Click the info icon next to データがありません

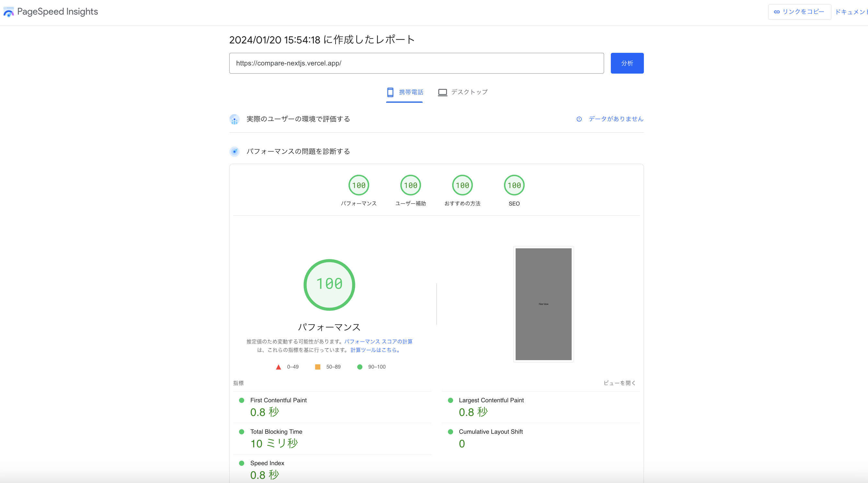[x=579, y=119]
